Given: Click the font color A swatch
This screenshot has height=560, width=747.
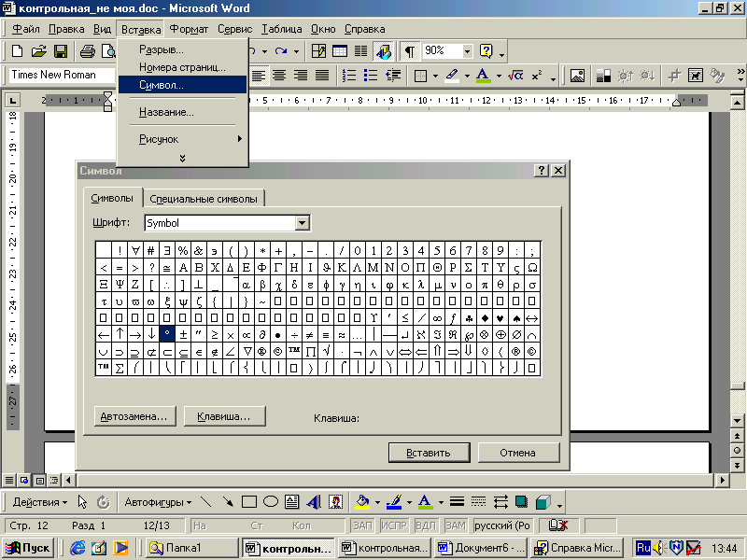Looking at the screenshot, I should pyautogui.click(x=483, y=76).
